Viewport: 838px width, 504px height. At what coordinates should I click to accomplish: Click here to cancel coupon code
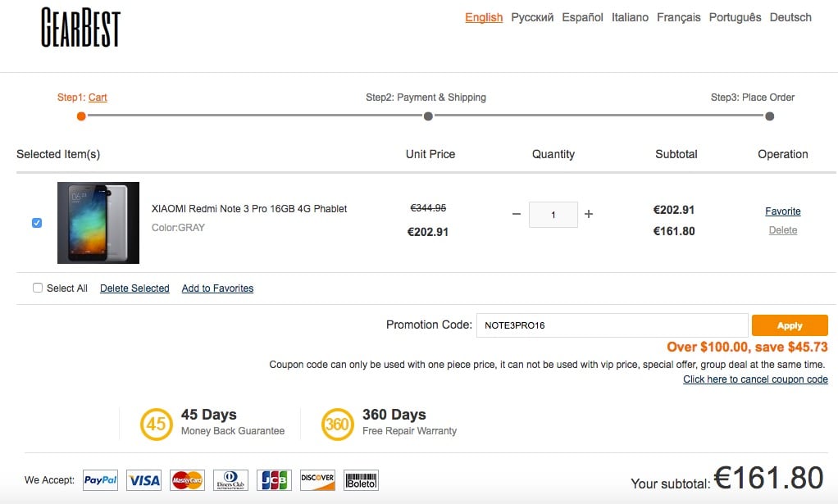tap(755, 379)
